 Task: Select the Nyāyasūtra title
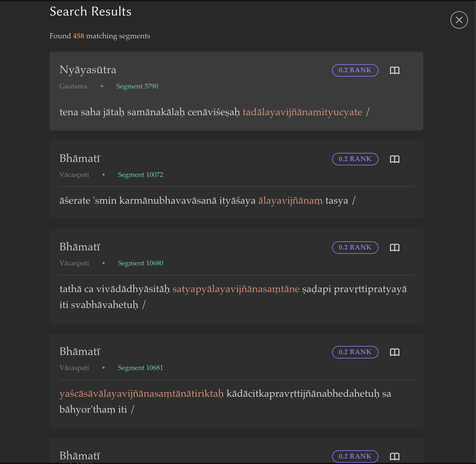coord(88,70)
